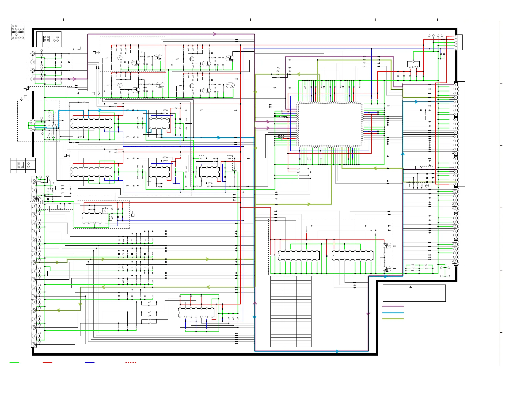Viewport: 532px width, 395px height.
Task: Click the right IC inside the lower right dashed box
Action: (352, 255)
